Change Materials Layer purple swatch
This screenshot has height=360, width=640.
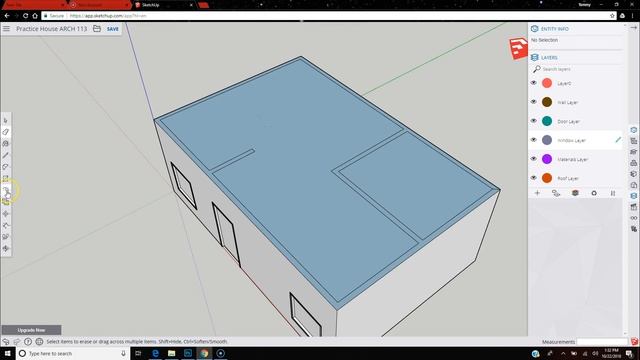pyautogui.click(x=547, y=159)
